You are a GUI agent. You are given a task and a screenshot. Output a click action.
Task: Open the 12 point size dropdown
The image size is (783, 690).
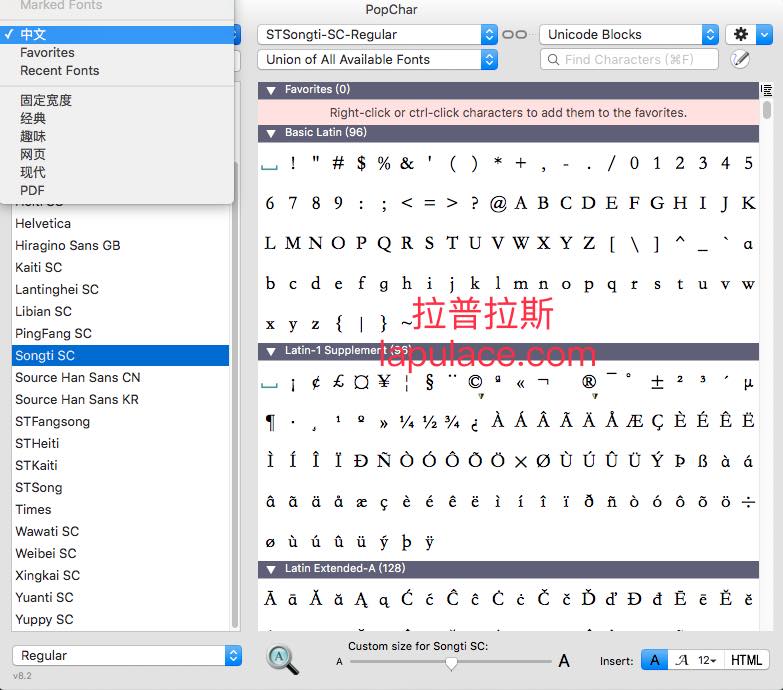click(707, 660)
